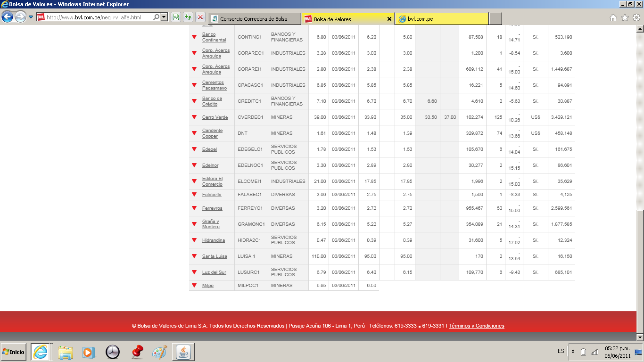
Task: Select the 110.00 price for Santa Luisa
Action: coord(319,256)
